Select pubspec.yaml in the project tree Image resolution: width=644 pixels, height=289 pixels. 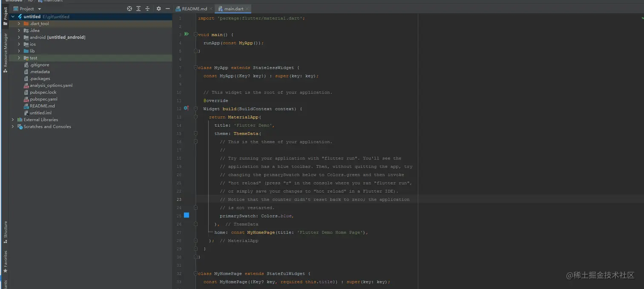pos(43,99)
